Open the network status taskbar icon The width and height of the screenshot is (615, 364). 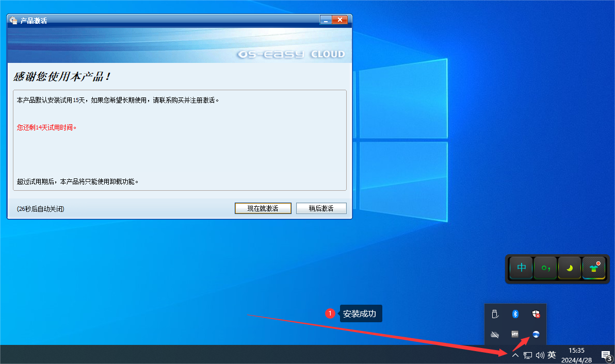pos(528,355)
